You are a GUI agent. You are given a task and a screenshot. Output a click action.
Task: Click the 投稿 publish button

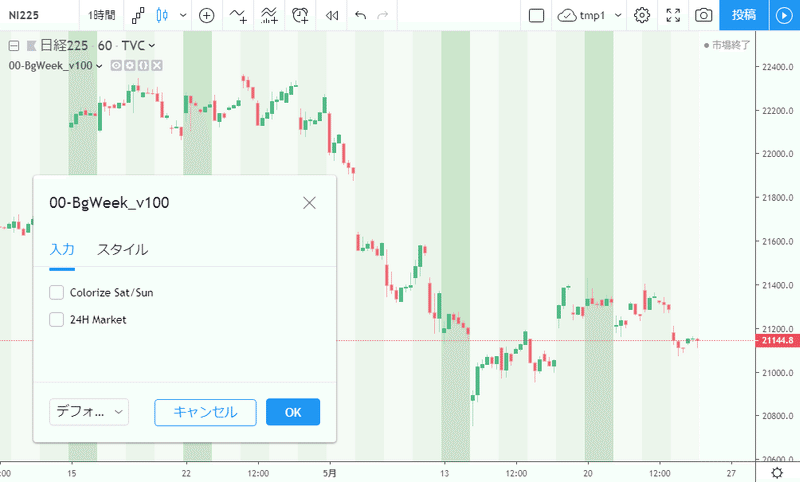(x=744, y=15)
